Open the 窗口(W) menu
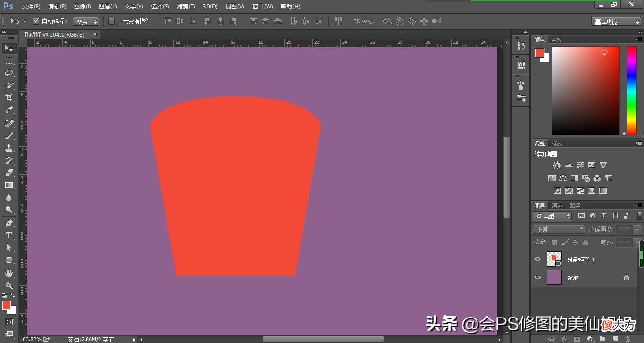 262,7
